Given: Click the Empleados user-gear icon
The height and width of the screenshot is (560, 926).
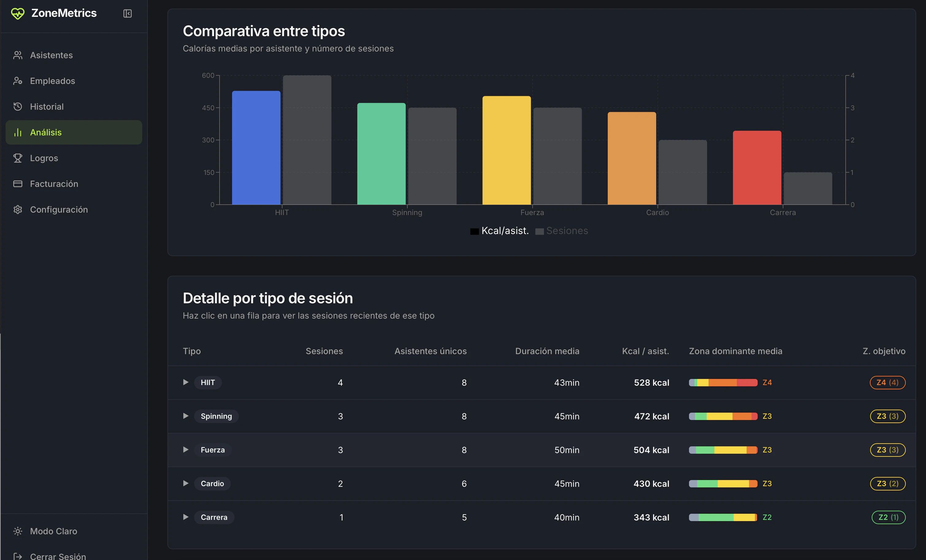Looking at the screenshot, I should click(18, 81).
